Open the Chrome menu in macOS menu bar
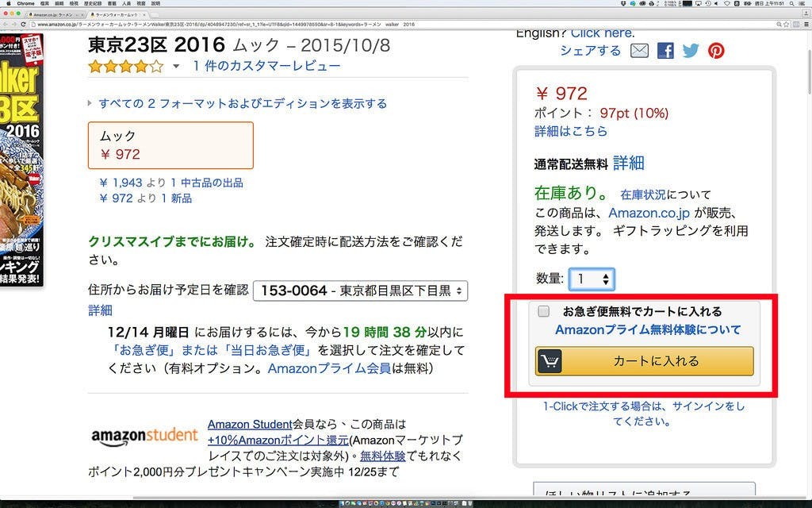 pos(25,3)
